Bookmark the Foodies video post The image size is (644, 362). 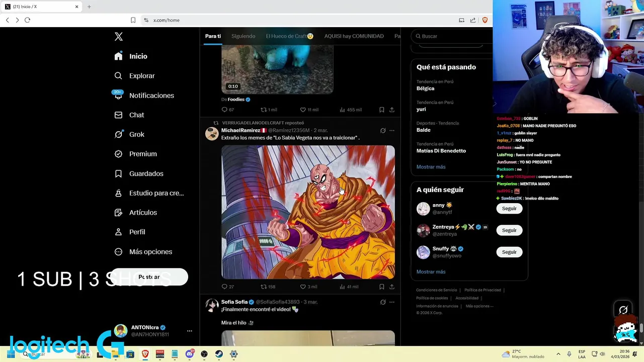[x=382, y=110]
